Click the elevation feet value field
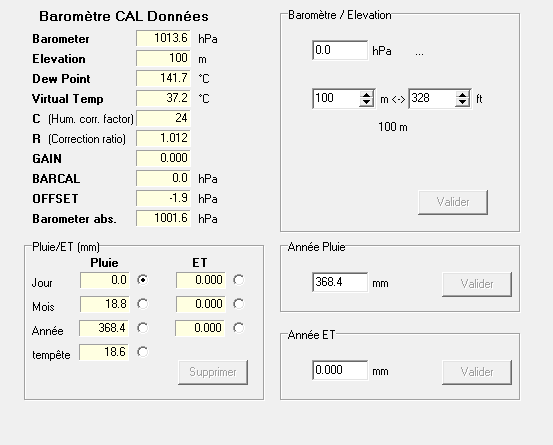The width and height of the screenshot is (553, 445). (432, 98)
